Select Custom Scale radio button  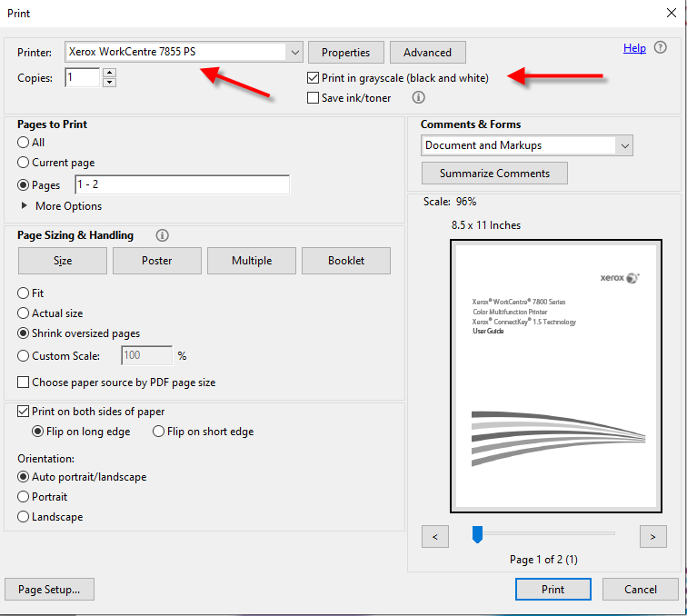24,356
